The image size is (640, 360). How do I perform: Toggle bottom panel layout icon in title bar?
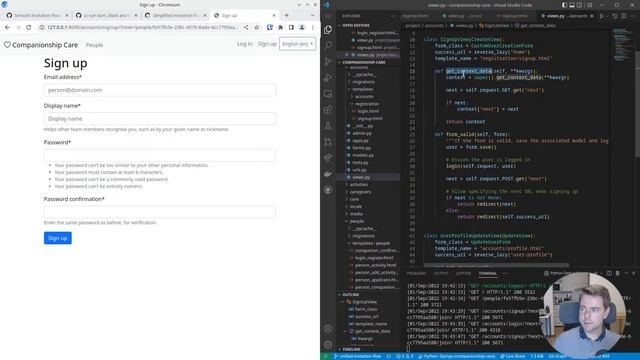[x=572, y=5]
